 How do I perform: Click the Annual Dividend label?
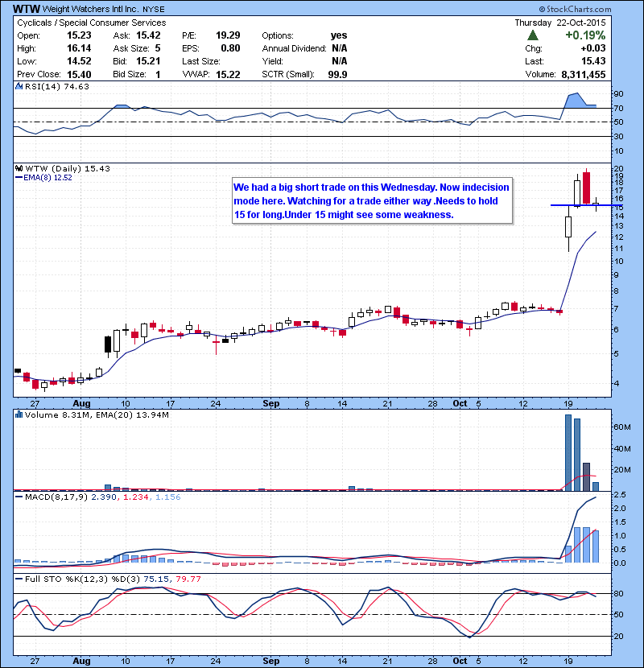tap(294, 48)
